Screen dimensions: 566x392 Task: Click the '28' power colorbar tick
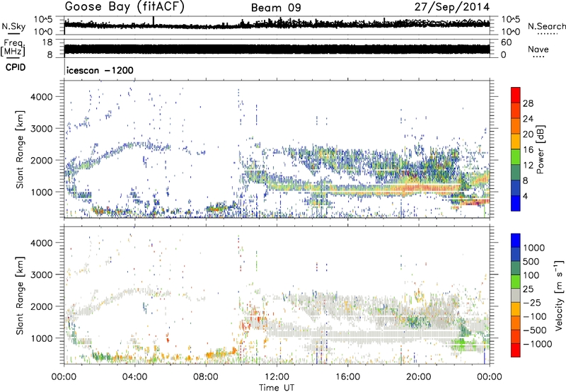[x=528, y=103]
